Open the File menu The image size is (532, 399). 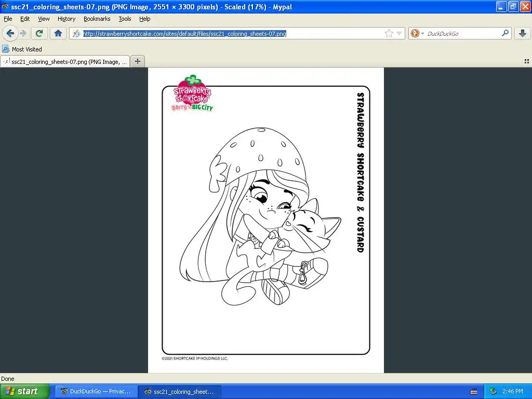click(x=8, y=19)
